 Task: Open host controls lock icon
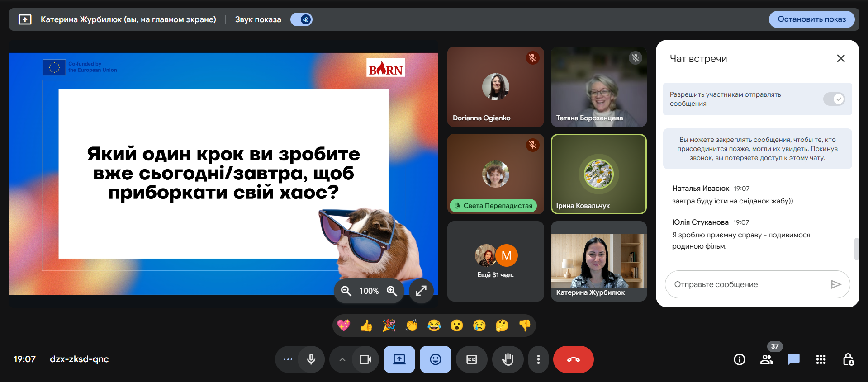(x=848, y=359)
